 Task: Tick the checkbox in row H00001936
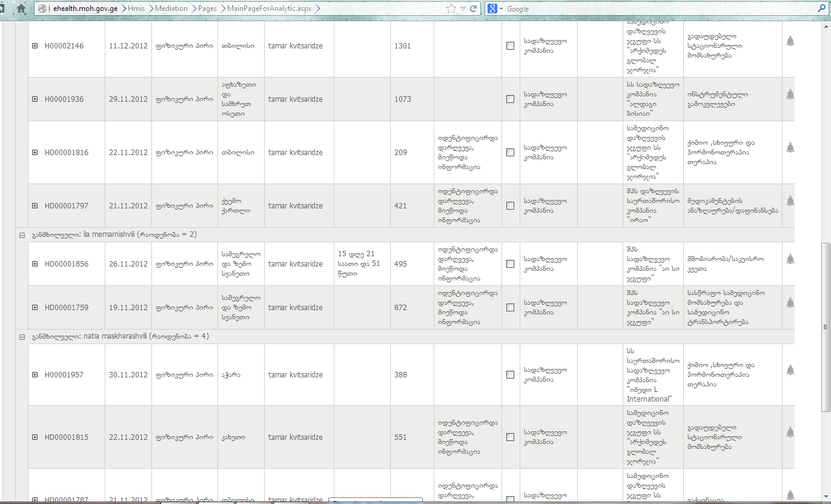point(510,99)
